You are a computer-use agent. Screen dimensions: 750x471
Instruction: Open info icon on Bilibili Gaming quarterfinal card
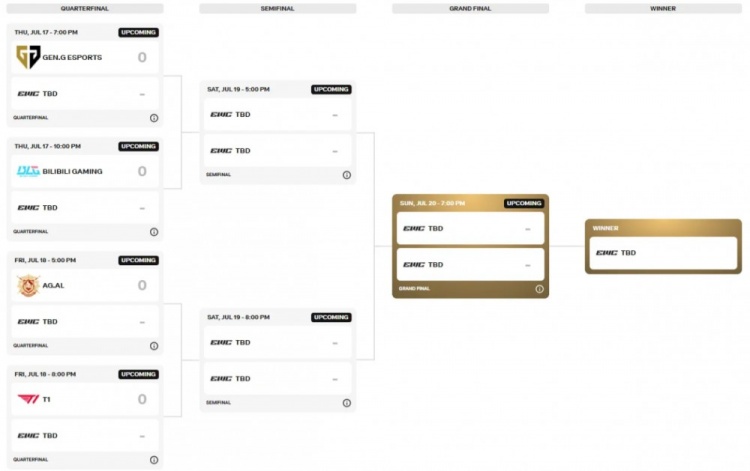(154, 232)
